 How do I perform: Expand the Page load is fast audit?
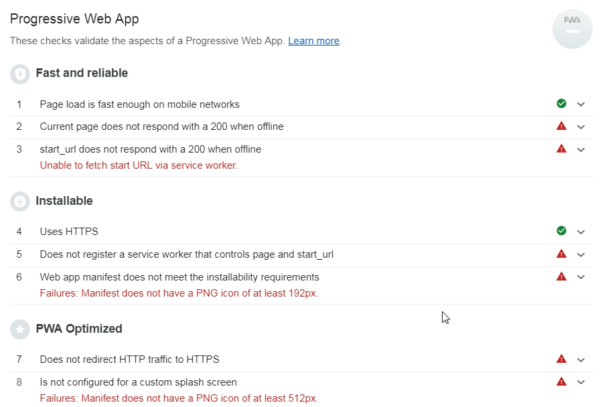click(x=581, y=104)
